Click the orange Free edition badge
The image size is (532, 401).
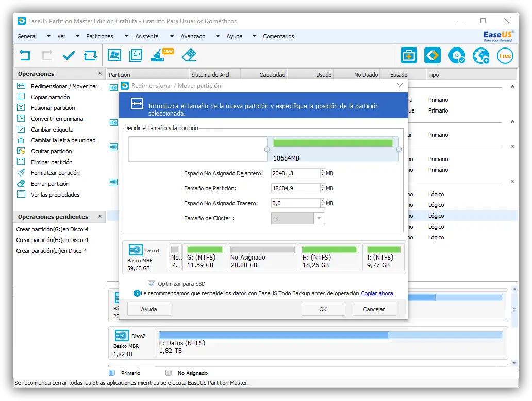tap(505, 56)
